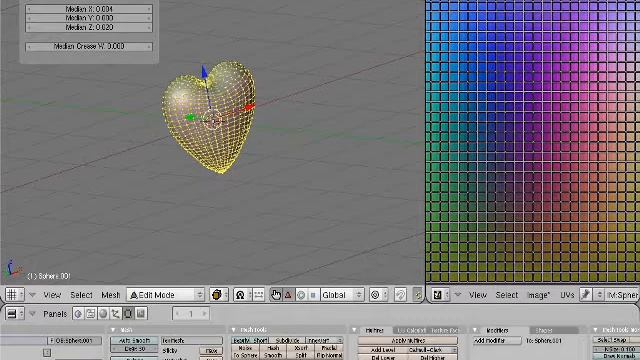Select the scale manipulator square icon

point(313,295)
